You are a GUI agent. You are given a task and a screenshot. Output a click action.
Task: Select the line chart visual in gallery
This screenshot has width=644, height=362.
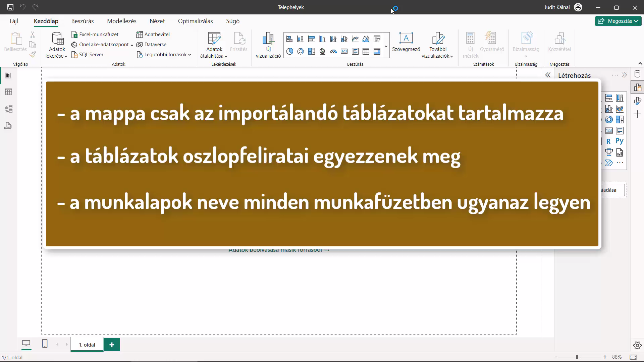coord(355,39)
